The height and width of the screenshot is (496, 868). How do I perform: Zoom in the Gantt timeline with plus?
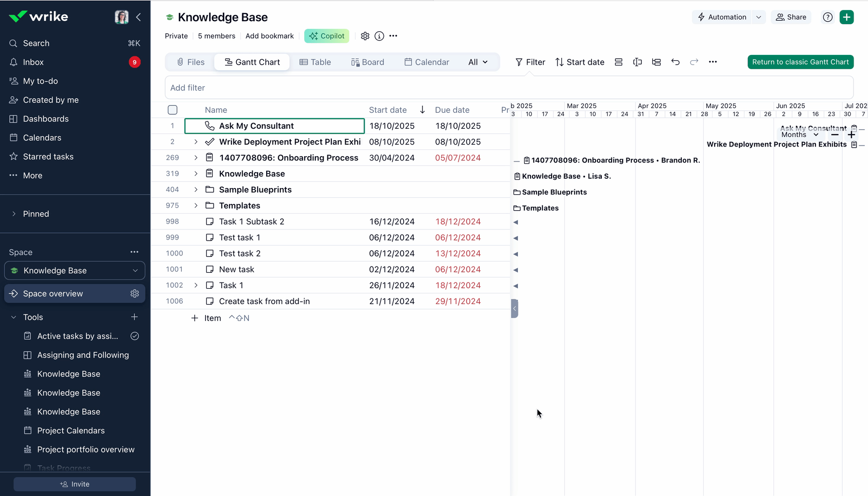(x=851, y=135)
